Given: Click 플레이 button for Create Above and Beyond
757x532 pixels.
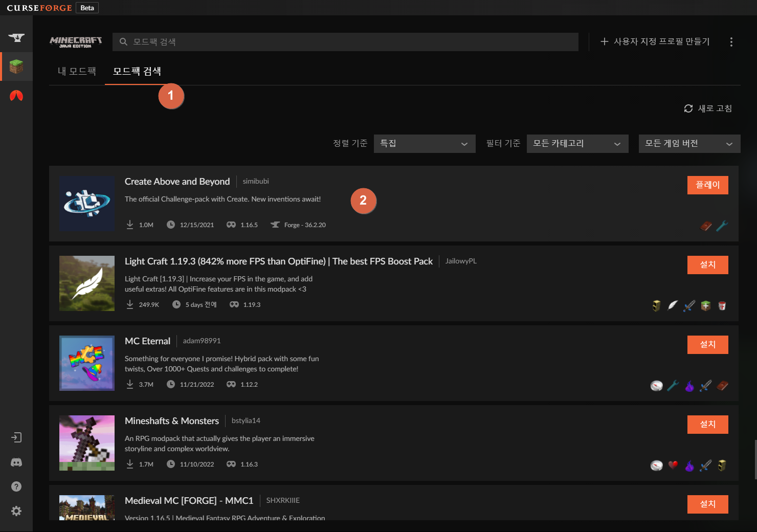Looking at the screenshot, I should 708,185.
